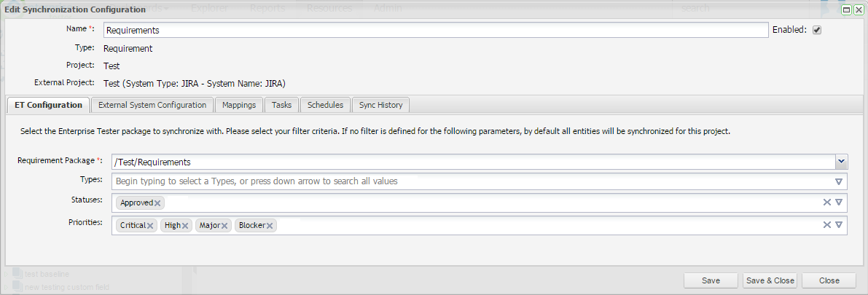Expand the Requirement Package dropdown
Viewport: 868px width, 295px height.
pyautogui.click(x=841, y=162)
